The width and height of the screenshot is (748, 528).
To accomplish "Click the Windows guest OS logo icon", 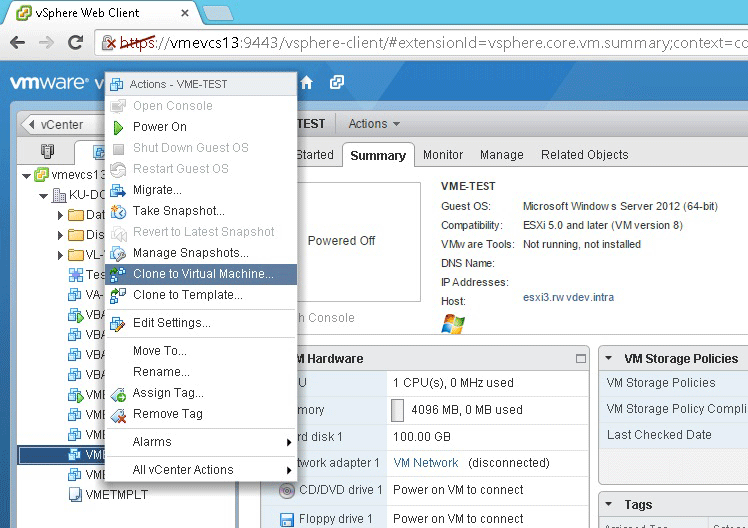I will pos(453,324).
